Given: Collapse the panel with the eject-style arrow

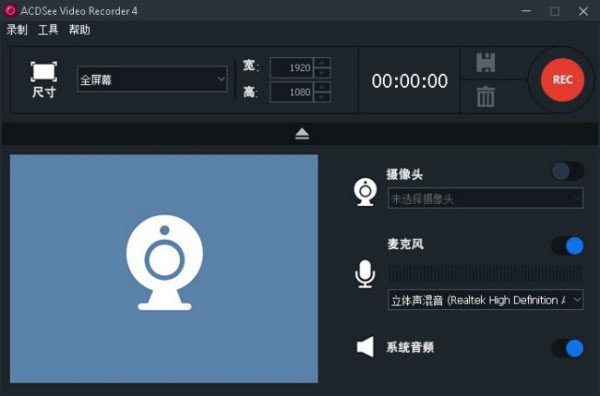Looking at the screenshot, I should [x=302, y=134].
